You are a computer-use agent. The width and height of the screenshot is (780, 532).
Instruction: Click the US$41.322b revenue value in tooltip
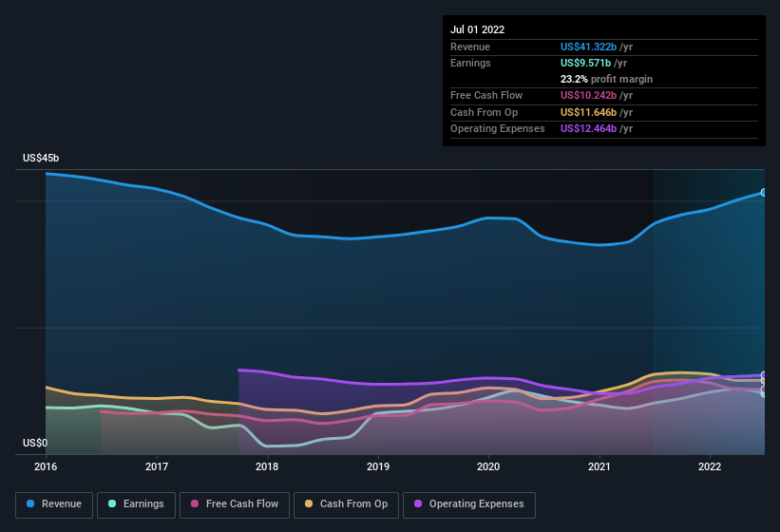click(597, 47)
